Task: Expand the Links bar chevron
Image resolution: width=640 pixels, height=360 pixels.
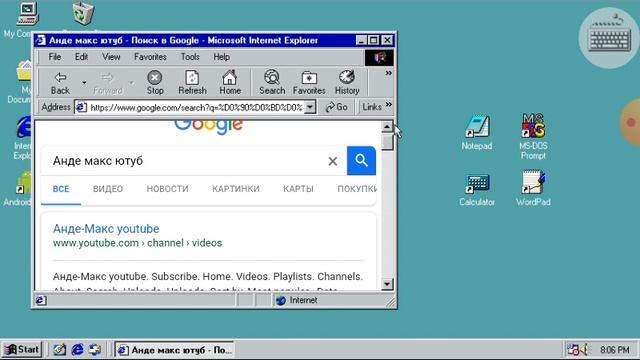Action: (x=389, y=105)
